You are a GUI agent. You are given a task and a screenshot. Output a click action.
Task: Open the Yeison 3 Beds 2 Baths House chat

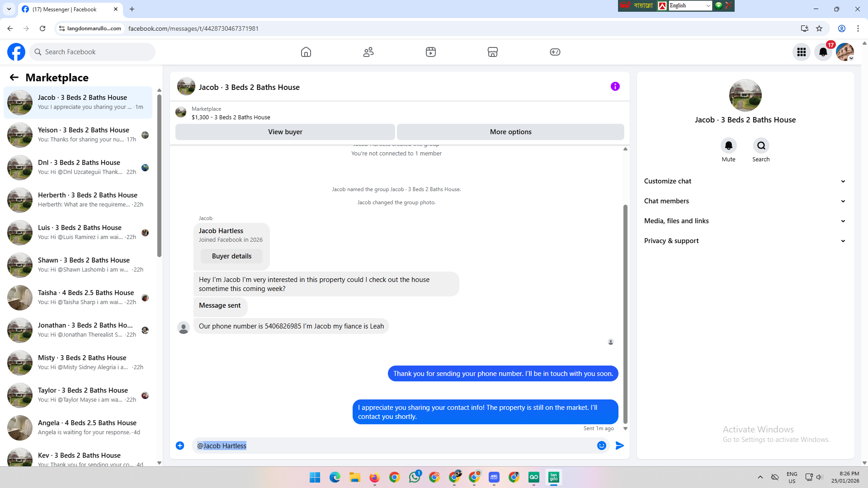[78, 135]
